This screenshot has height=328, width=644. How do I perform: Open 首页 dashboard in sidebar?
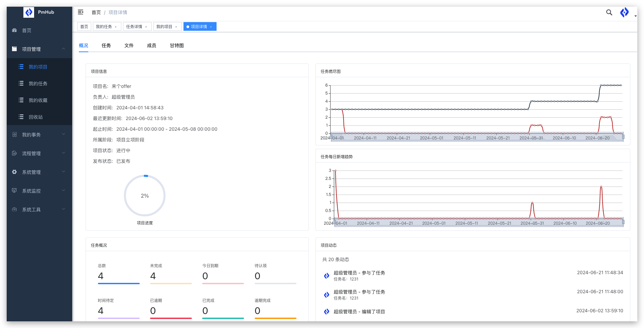[x=27, y=30]
